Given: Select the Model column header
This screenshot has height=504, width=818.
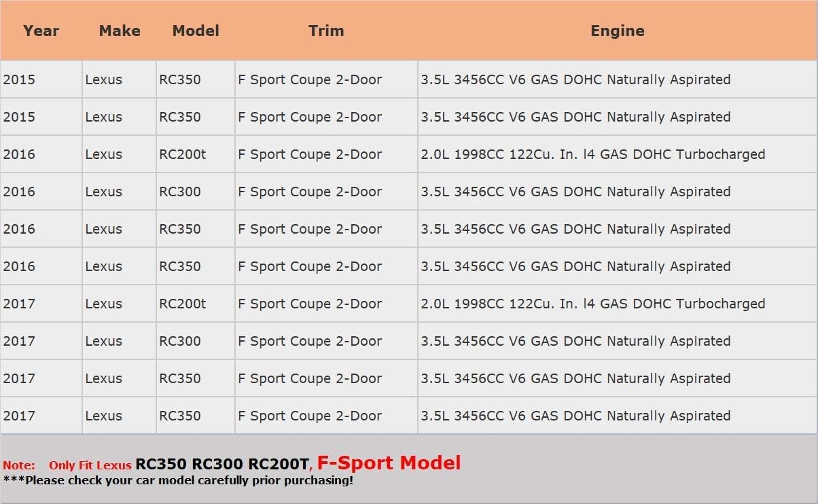Looking at the screenshot, I should tap(196, 31).
